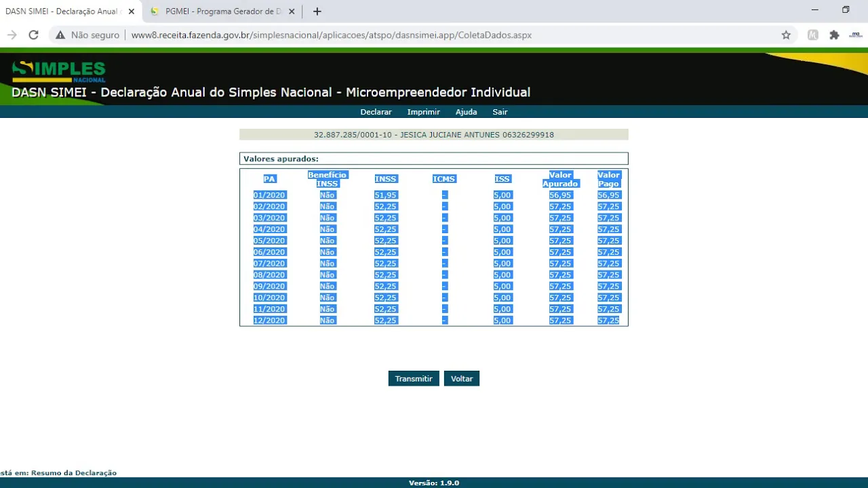Image resolution: width=868 pixels, height=488 pixels.
Task: Bookmark this page with the star icon
Action: click(786, 35)
